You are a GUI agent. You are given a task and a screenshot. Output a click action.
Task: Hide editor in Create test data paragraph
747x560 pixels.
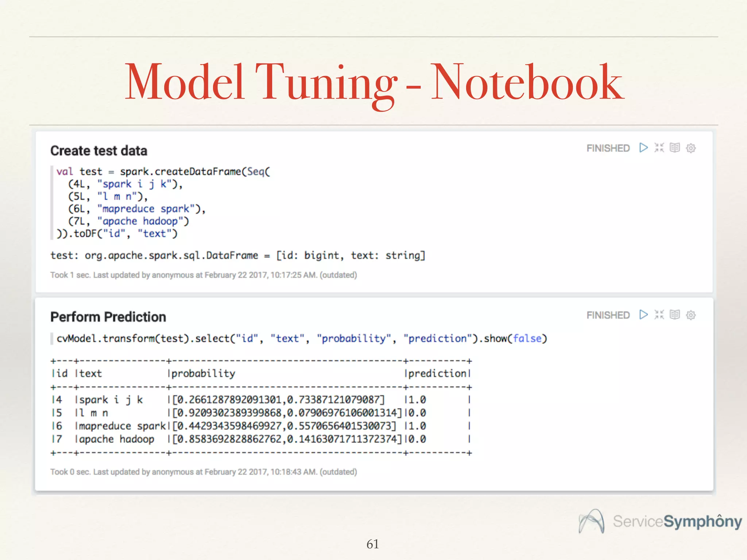click(659, 148)
